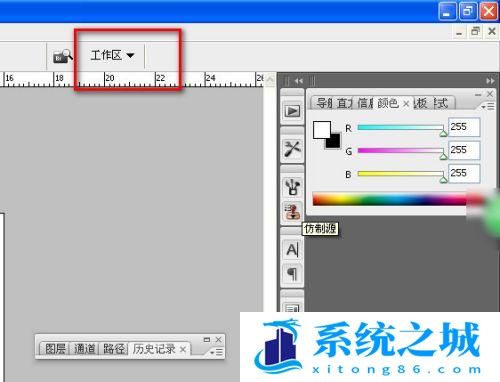Close the Color panel group
Image resolution: width=500 pixels, height=382 pixels.
[490, 94]
